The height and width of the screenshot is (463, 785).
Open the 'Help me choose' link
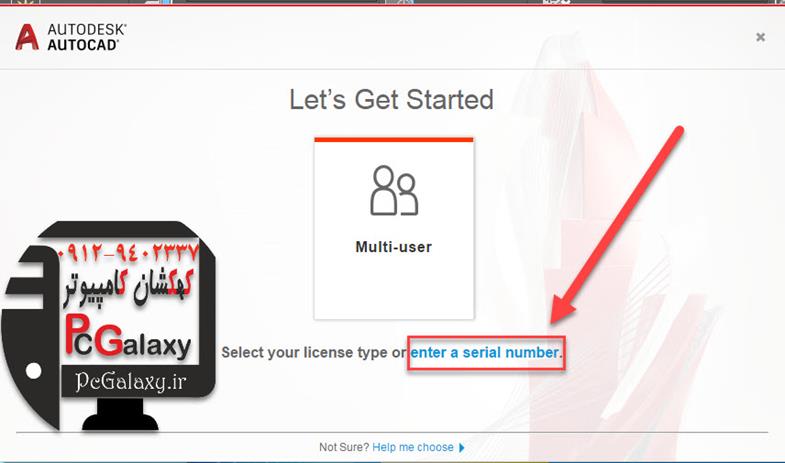pyautogui.click(x=413, y=447)
